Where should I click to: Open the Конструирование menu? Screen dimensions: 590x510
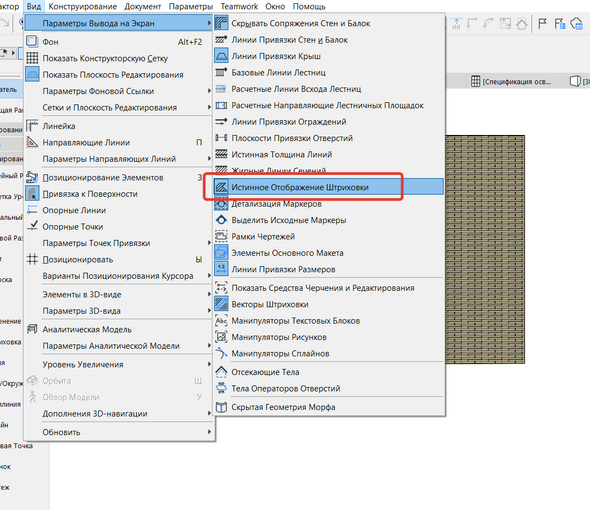[x=82, y=6]
